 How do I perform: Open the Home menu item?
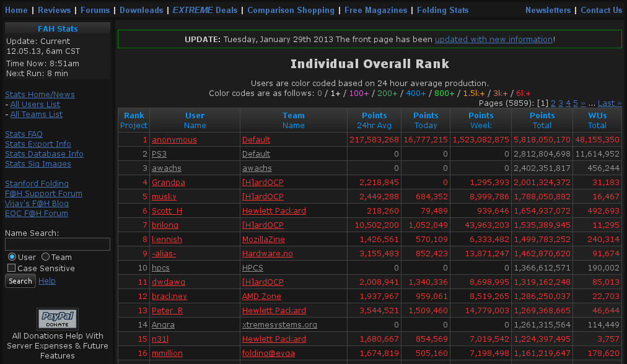pyautogui.click(x=16, y=11)
